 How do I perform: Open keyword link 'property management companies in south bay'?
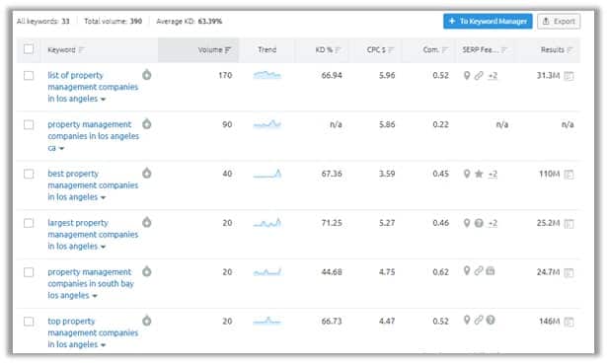click(90, 283)
